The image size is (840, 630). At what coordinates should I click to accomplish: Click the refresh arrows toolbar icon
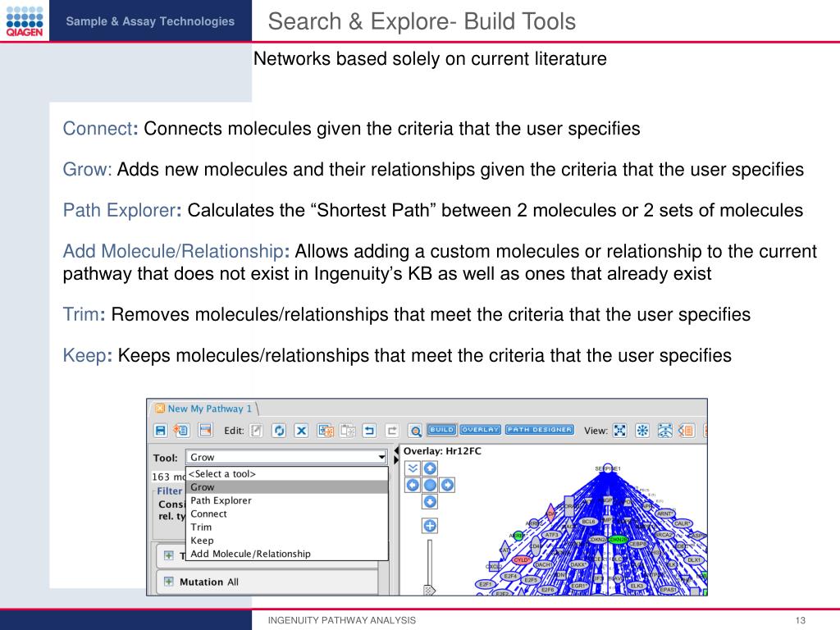(279, 430)
